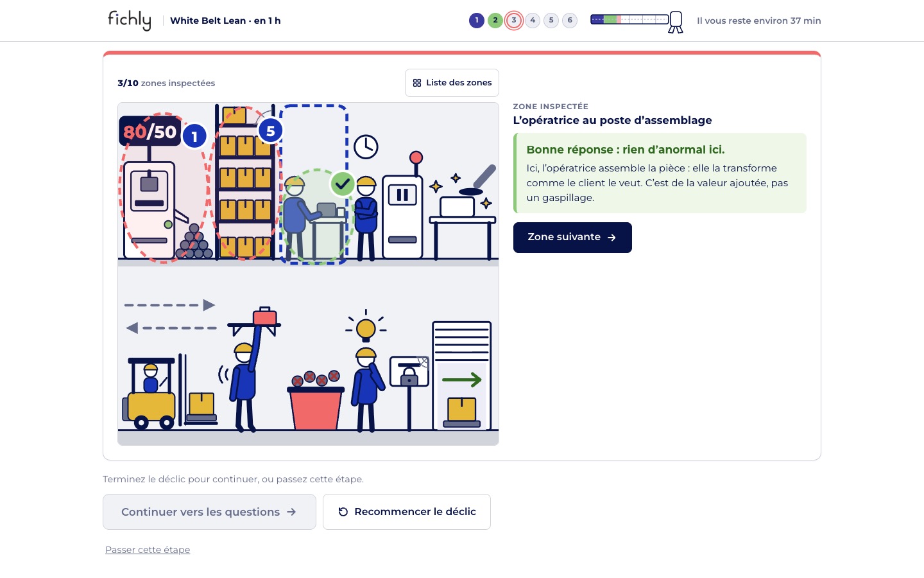Image resolution: width=924 pixels, height=578 pixels.
Task: Select current step 3 circle
Action: click(x=514, y=21)
